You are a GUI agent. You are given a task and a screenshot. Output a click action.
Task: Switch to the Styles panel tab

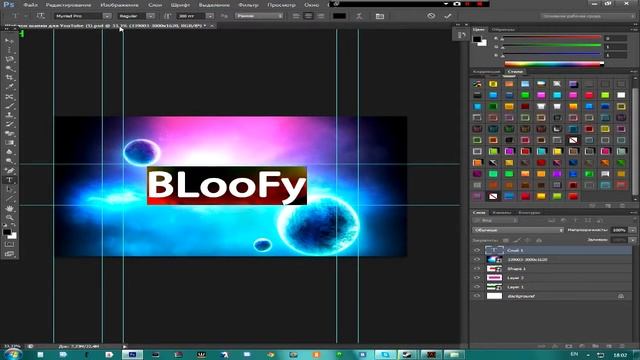(515, 71)
